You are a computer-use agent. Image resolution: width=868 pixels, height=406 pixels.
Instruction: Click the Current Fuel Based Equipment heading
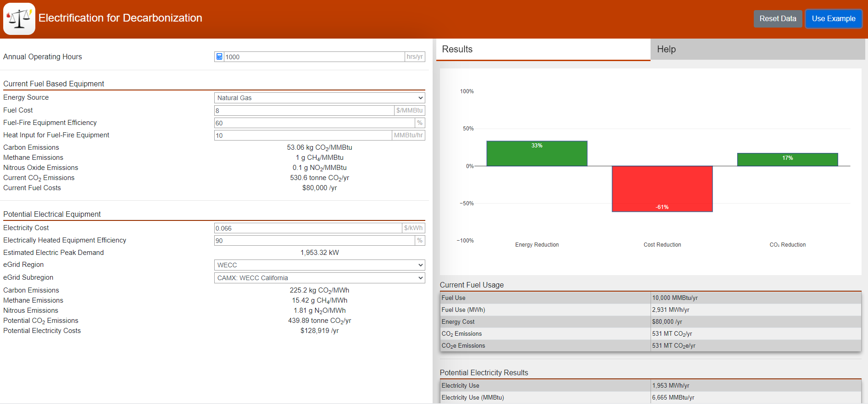click(54, 84)
